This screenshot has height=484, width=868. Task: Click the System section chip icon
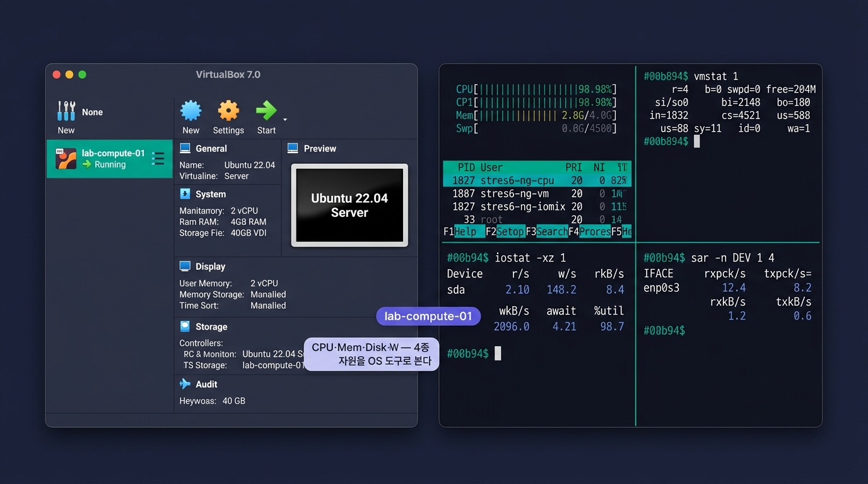click(185, 194)
